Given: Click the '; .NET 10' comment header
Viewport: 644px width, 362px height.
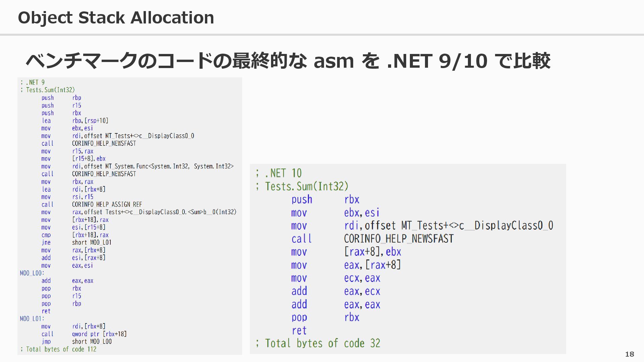Looking at the screenshot, I should pyautogui.click(x=278, y=173).
